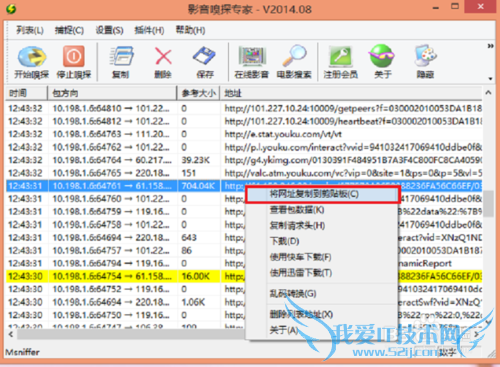This screenshot has height=367, width=500.
Task: Open the 设置(S) menu
Action: tap(110, 30)
